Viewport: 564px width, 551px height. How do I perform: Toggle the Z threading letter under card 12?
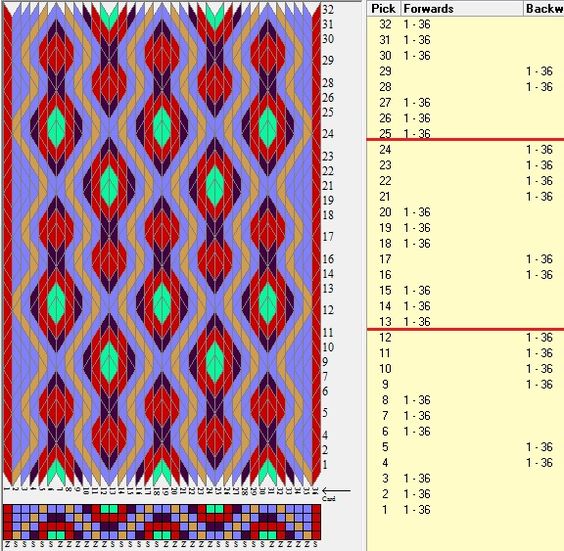click(x=104, y=544)
